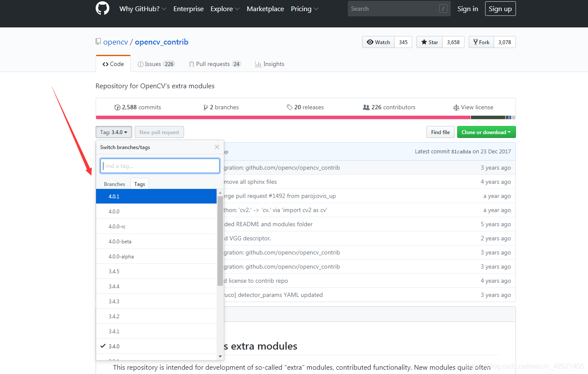The height and width of the screenshot is (374, 588).
Task: Select tag 3.4.2 from the list
Action: coord(157,316)
